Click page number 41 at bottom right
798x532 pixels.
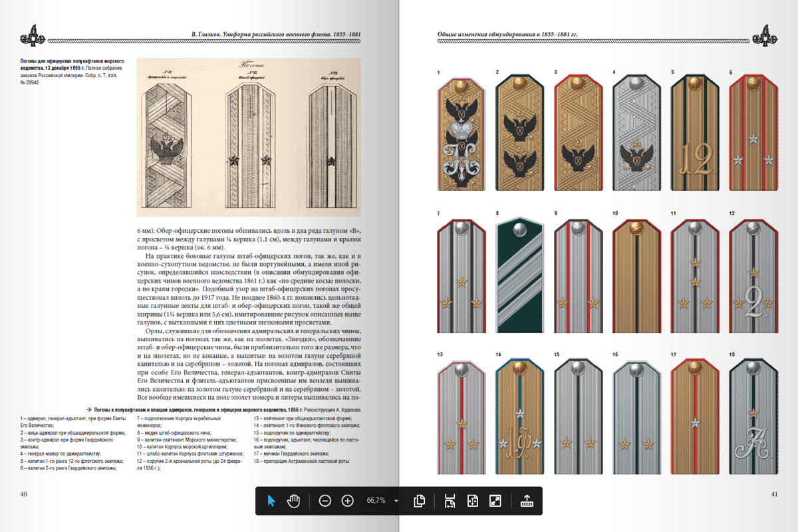coord(773,494)
